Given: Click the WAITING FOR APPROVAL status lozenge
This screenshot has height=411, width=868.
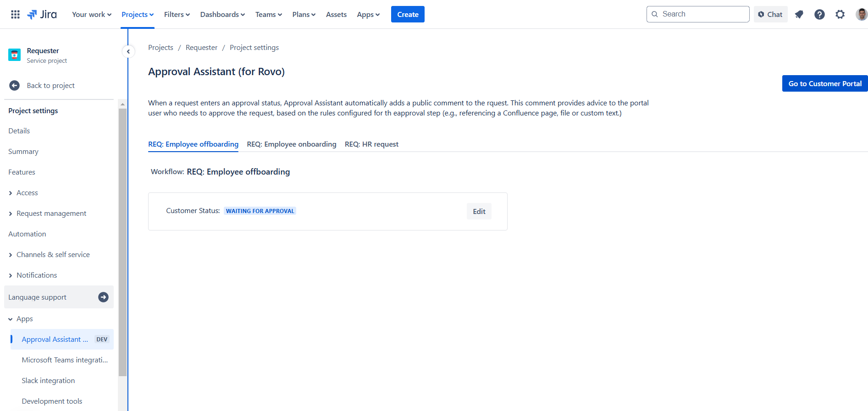Looking at the screenshot, I should pos(260,211).
